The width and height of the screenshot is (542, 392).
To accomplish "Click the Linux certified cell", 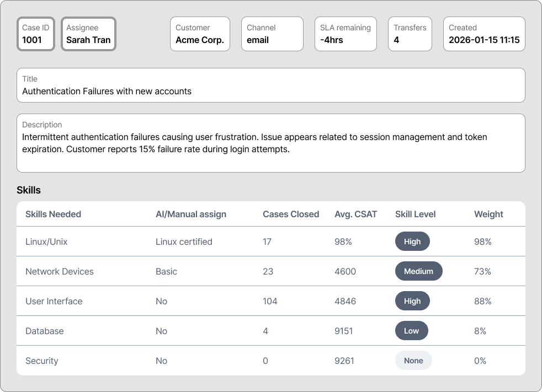I will (x=184, y=241).
